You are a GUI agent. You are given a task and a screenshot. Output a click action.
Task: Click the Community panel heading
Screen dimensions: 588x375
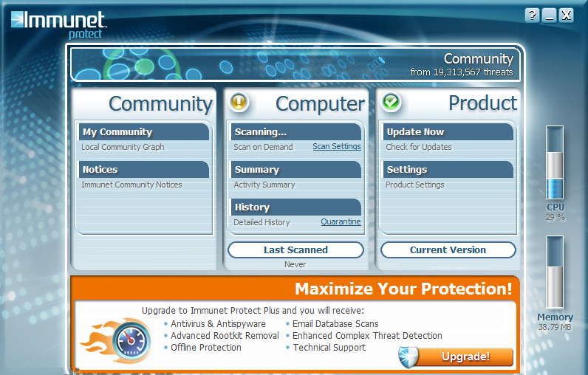pyautogui.click(x=160, y=104)
